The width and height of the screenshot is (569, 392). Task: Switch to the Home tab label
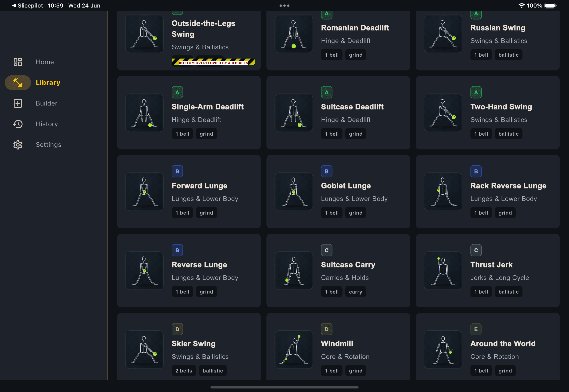(45, 62)
